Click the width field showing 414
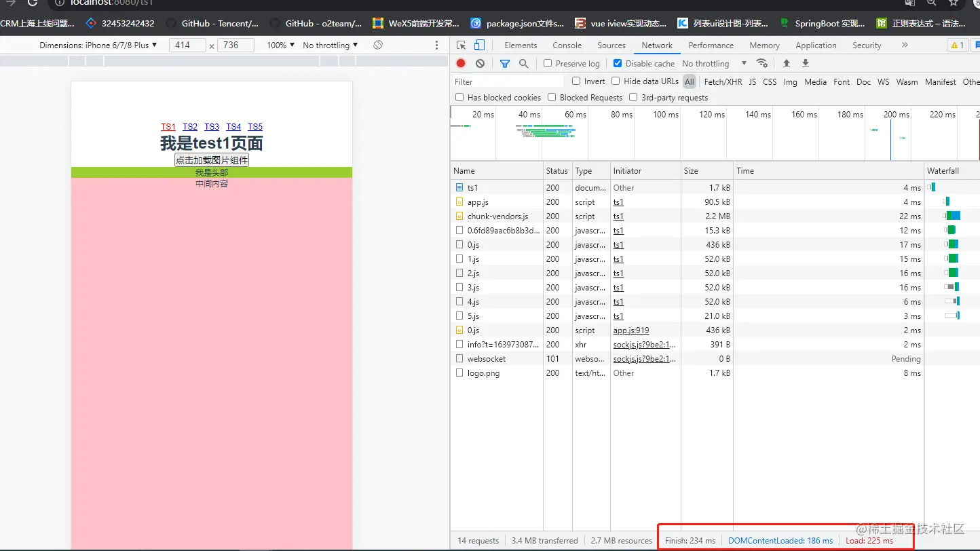This screenshot has width=980, height=551. coord(187,45)
